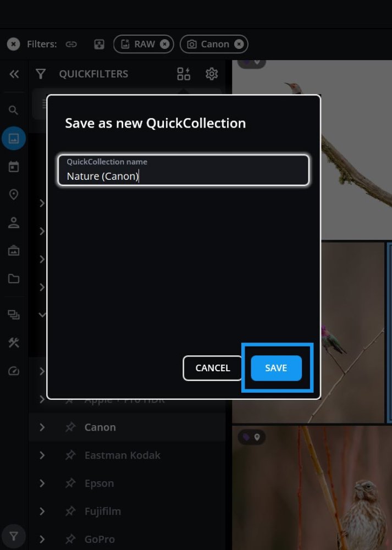Open the map location pin icon
The height and width of the screenshot is (550, 392).
(x=14, y=194)
